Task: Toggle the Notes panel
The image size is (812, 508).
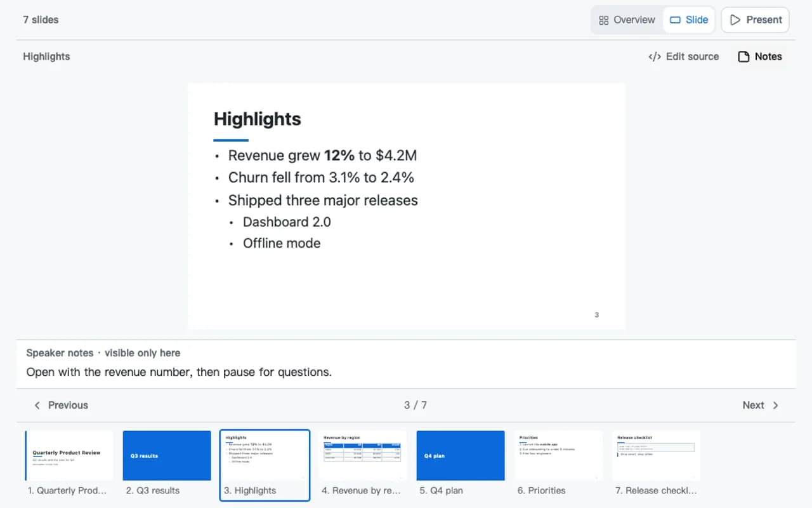Action: pos(760,57)
